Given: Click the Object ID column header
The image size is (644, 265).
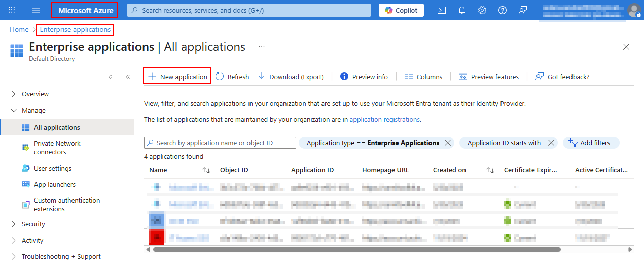Looking at the screenshot, I should pyautogui.click(x=234, y=170).
